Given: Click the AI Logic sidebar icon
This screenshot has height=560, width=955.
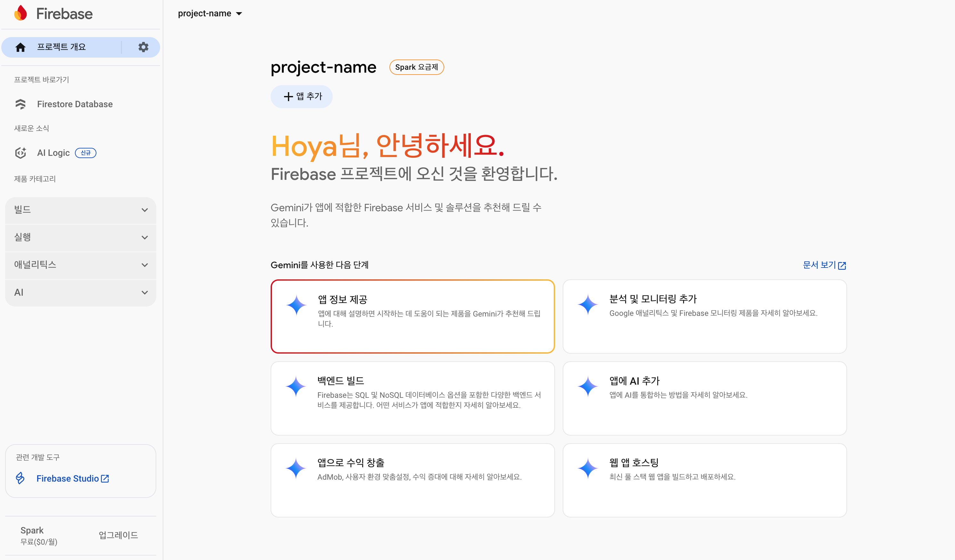Looking at the screenshot, I should (x=20, y=153).
